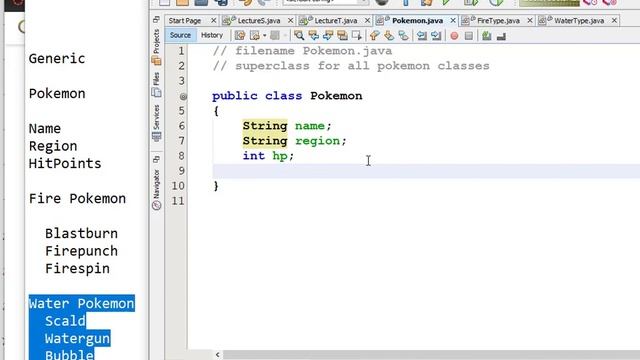Uncomment selected lines icon

pyautogui.click(x=501, y=36)
